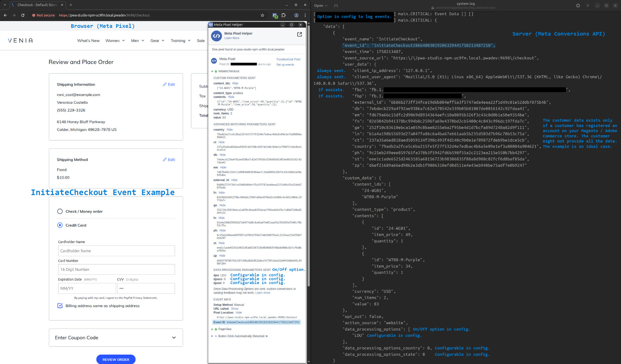Screen dimensions: 621x364
Task: Open a new browser tab
Action: coord(71,5)
